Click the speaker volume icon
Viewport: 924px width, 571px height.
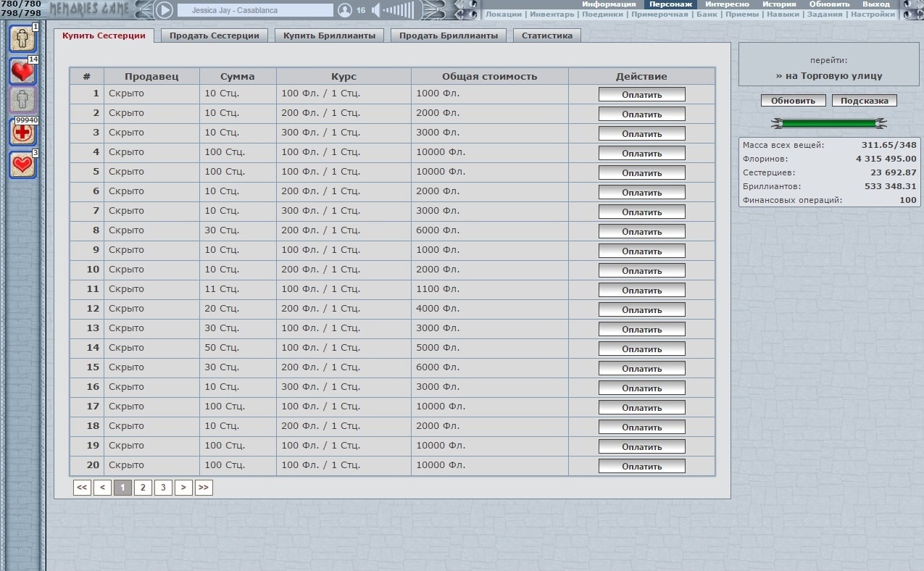pos(375,10)
